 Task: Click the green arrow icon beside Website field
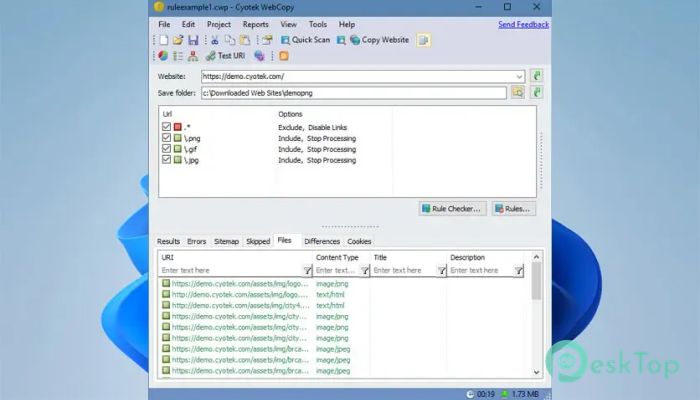[537, 76]
